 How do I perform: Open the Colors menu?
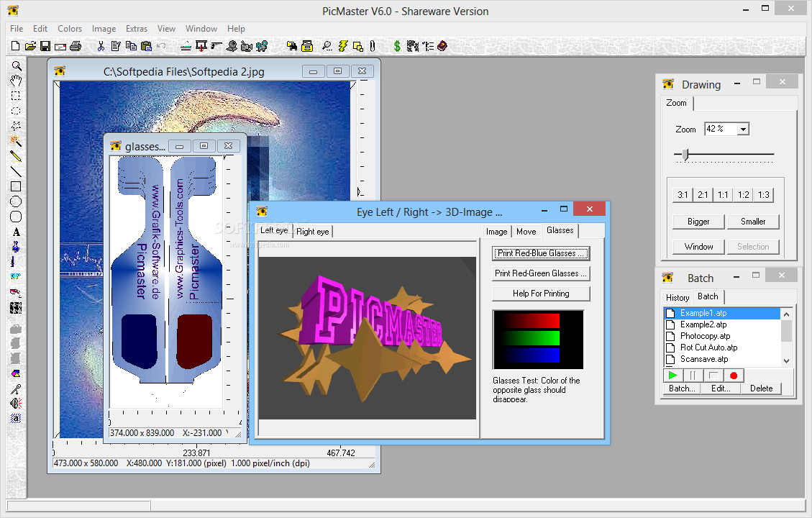point(70,29)
